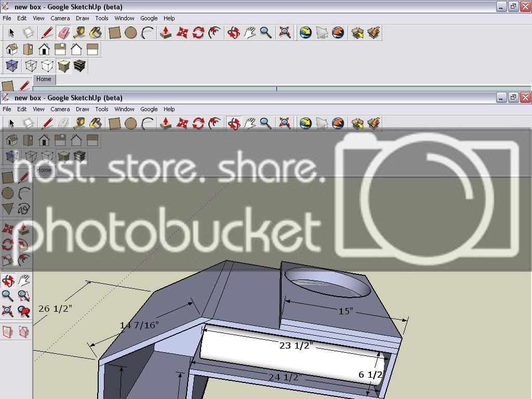
Task: Select the Circle tool in background window's top toolbar
Action: [x=130, y=33]
